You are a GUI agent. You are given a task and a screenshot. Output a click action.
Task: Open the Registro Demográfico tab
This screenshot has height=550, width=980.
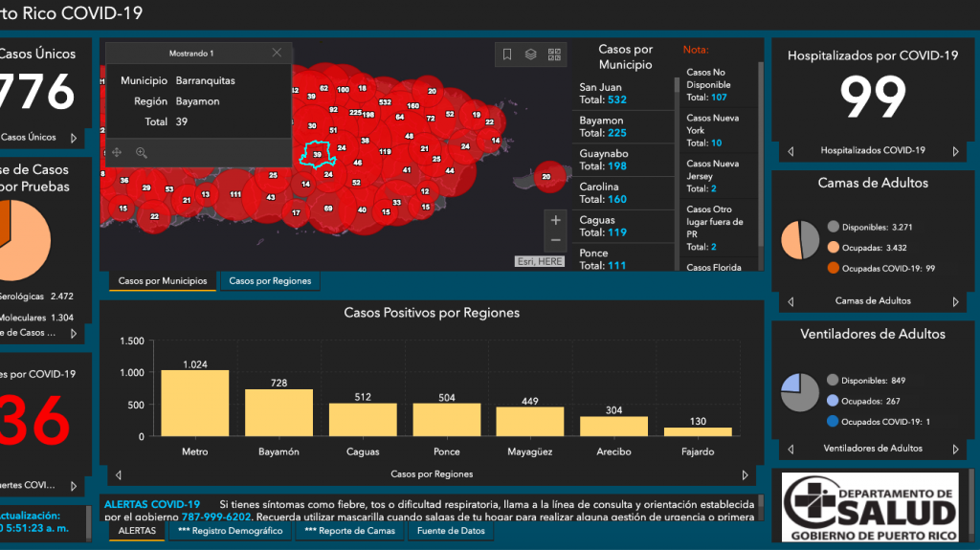(x=230, y=531)
